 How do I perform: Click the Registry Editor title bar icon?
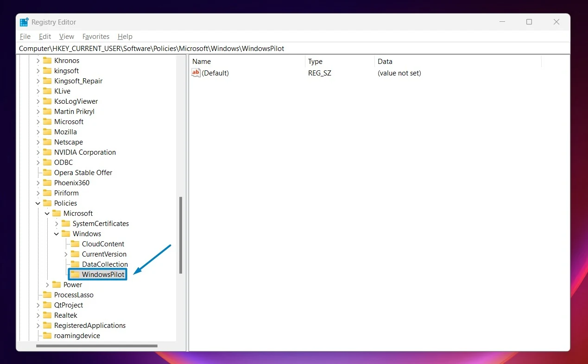click(x=24, y=22)
